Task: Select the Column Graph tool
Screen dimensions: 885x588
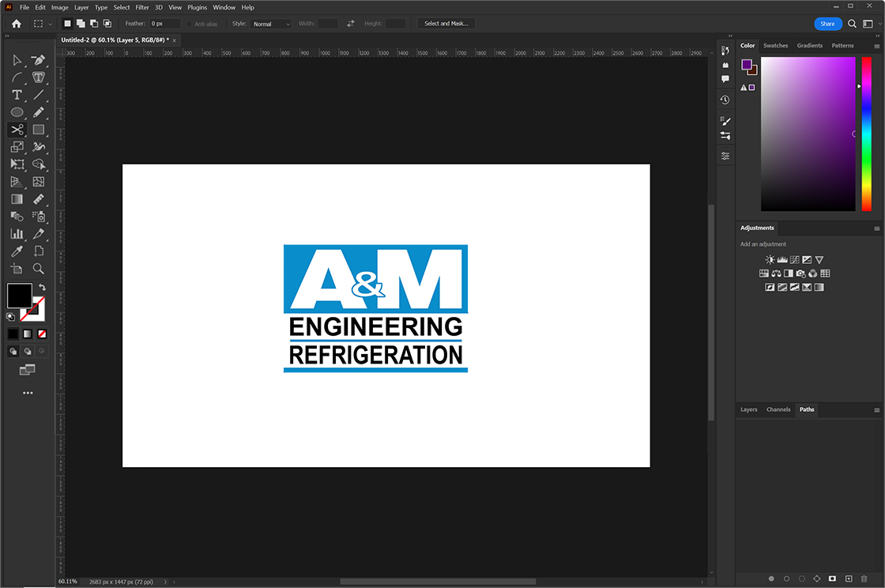Action: tap(17, 234)
